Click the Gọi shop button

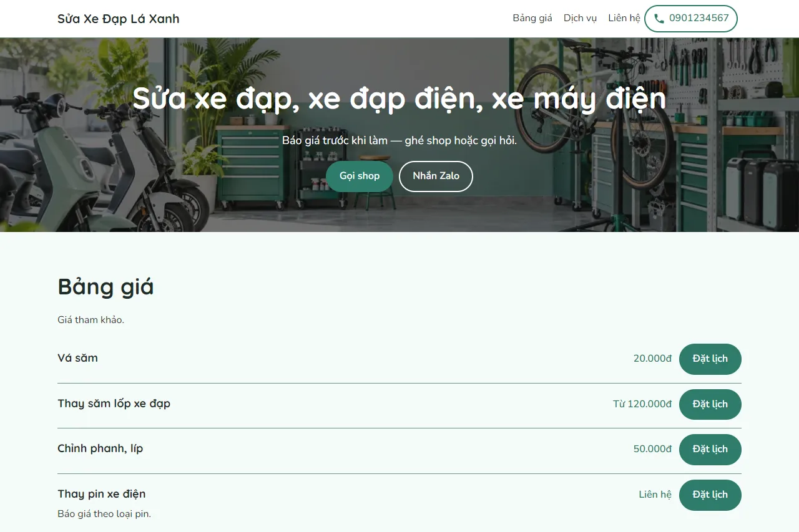pyautogui.click(x=360, y=177)
